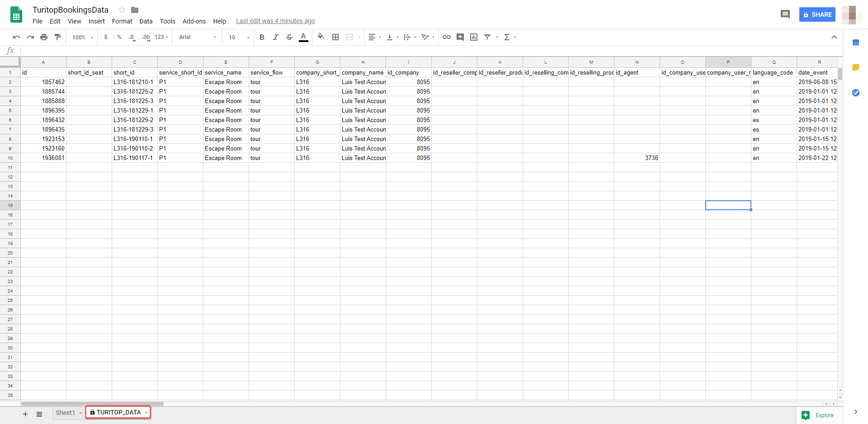Format as percent with % icon

click(x=119, y=37)
